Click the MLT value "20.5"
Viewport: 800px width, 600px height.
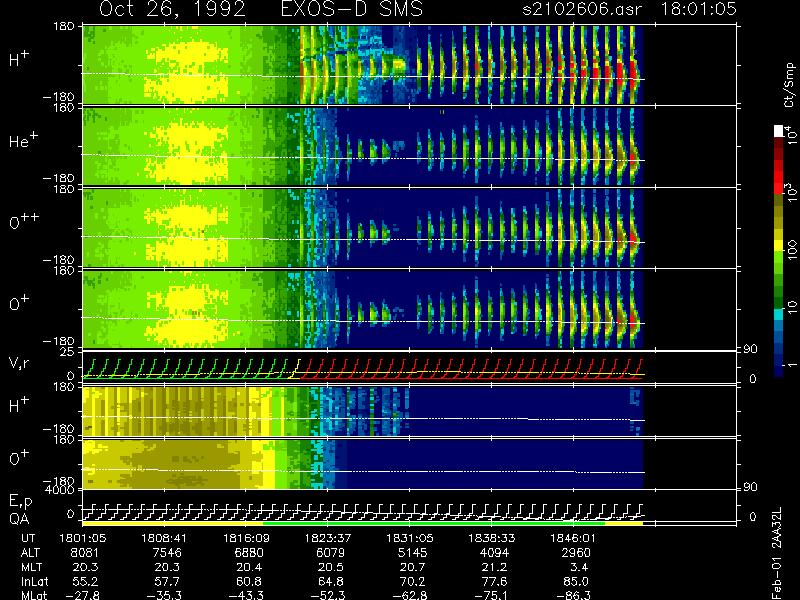(333, 567)
